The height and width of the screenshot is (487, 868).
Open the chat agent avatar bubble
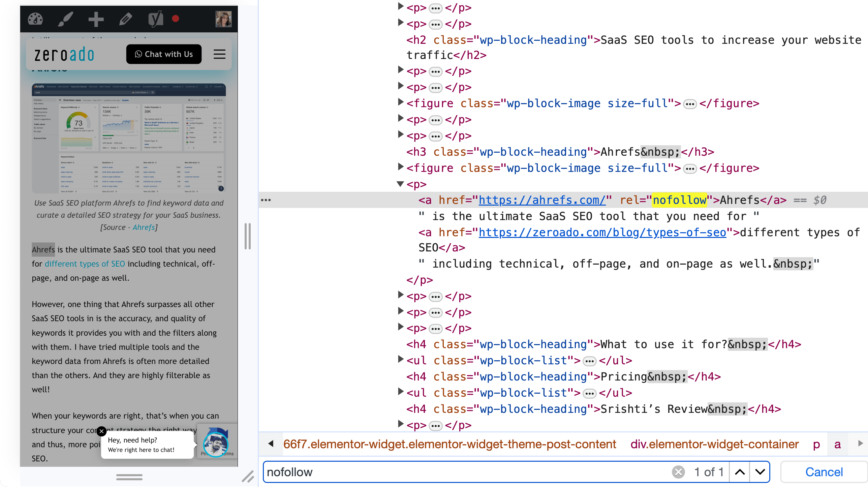(216, 445)
